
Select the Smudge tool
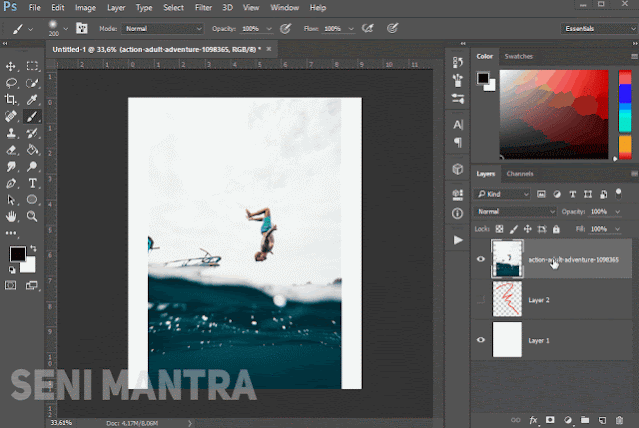tap(11, 166)
